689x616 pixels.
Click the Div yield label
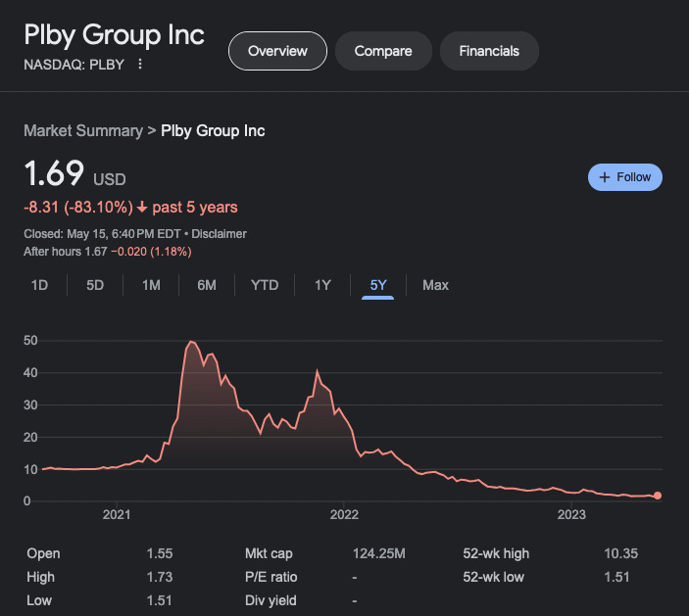pos(271,600)
